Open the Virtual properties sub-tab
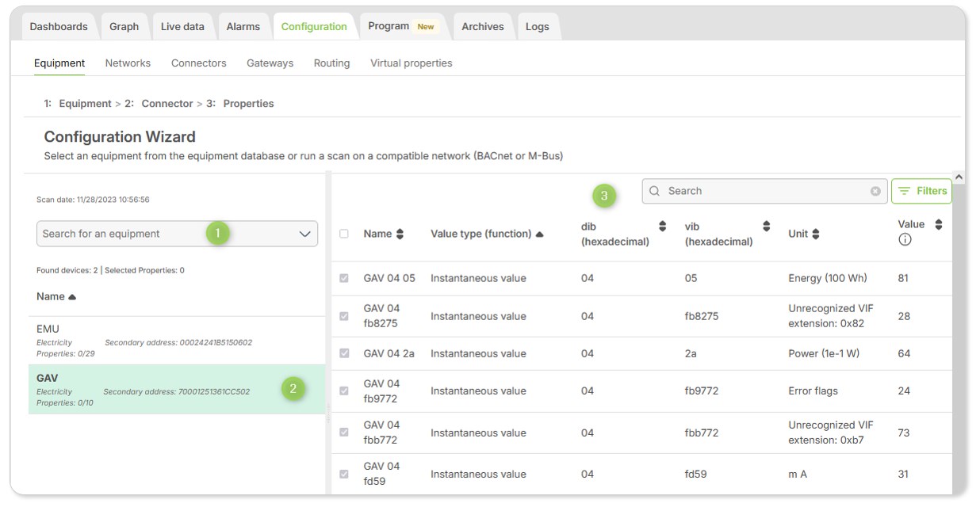Screen dimensions: 980x507 click(412, 63)
